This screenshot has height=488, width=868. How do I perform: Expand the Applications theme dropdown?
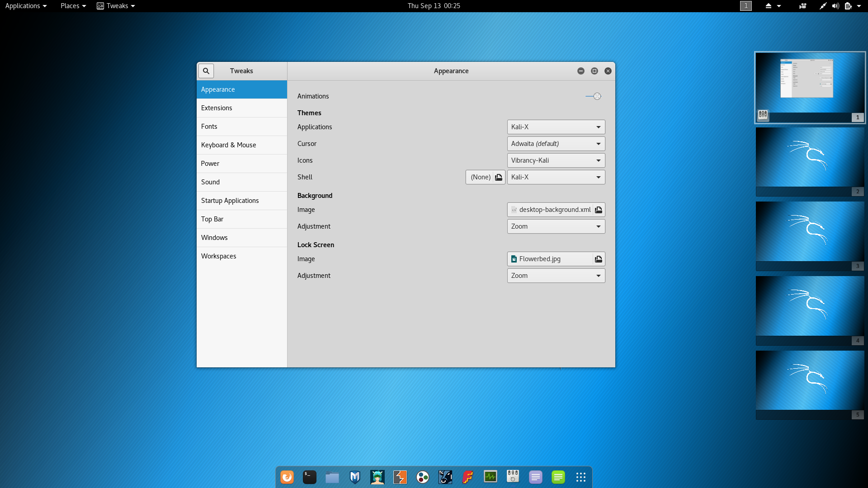coord(556,127)
